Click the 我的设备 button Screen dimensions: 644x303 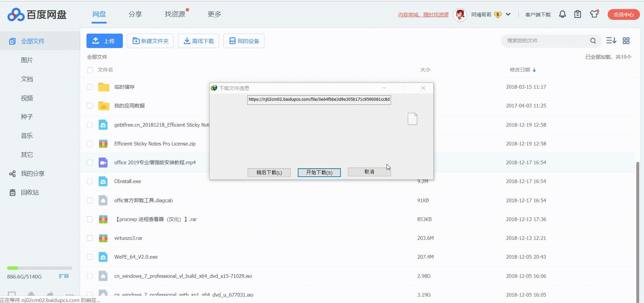(x=244, y=41)
